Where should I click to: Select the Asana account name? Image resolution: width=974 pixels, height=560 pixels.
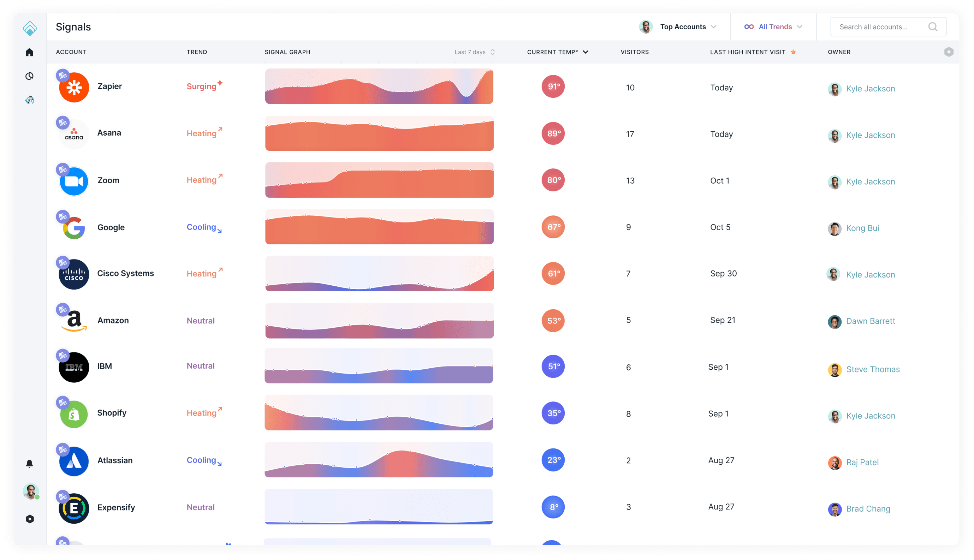109,133
